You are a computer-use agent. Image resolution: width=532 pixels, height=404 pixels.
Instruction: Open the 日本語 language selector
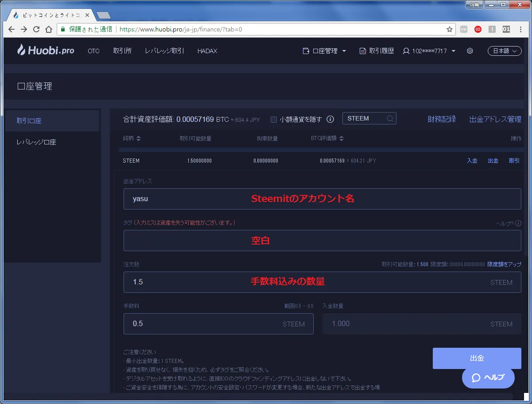coord(505,51)
